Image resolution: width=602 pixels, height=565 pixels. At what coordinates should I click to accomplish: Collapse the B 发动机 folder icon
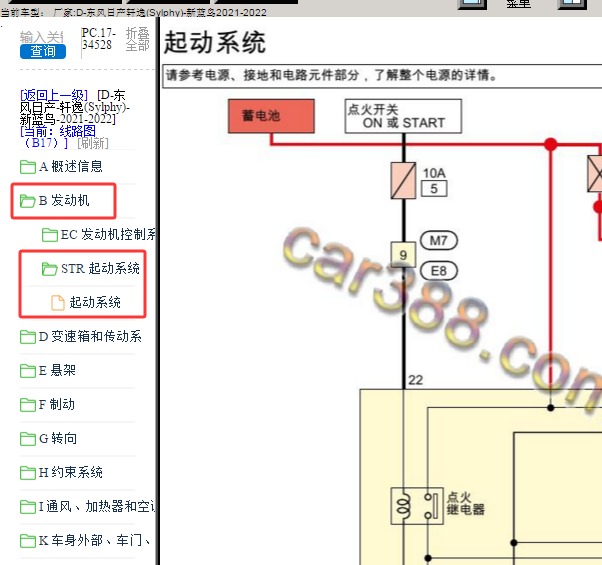pos(28,201)
